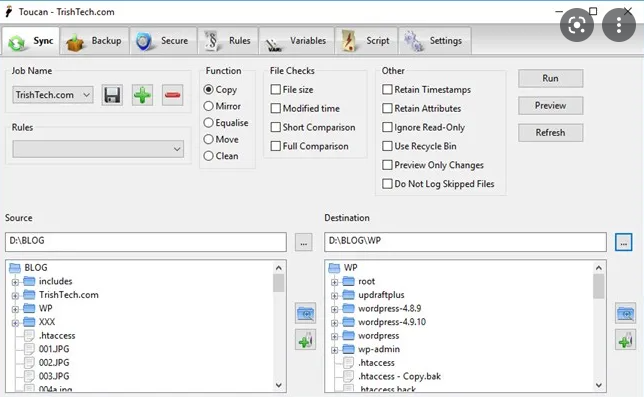Select the BLOG root folder icon

(x=15, y=268)
